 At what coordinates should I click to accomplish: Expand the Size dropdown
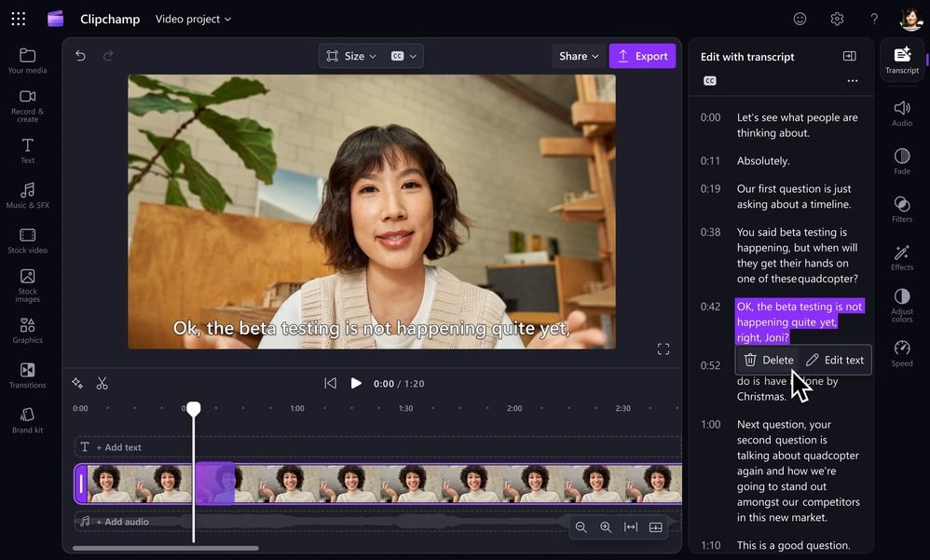(x=352, y=56)
